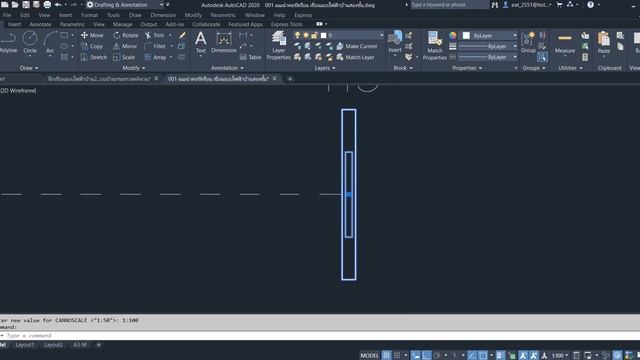Click the keyword search box
The width and height of the screenshot is (640, 360).
click(449, 5)
